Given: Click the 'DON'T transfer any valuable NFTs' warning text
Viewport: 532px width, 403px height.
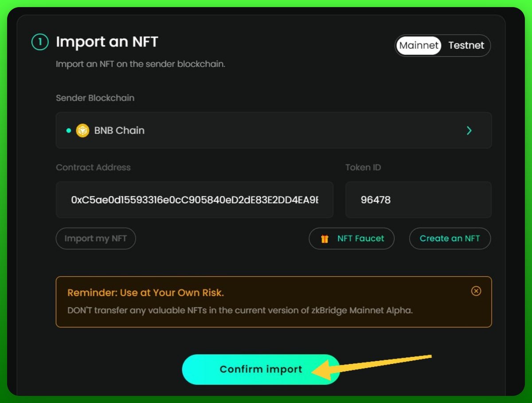Looking at the screenshot, I should pyautogui.click(x=240, y=310).
